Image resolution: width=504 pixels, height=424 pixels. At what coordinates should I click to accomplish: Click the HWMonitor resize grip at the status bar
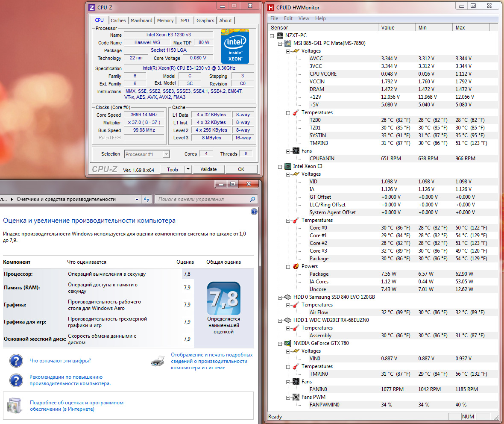pyautogui.click(x=496, y=417)
